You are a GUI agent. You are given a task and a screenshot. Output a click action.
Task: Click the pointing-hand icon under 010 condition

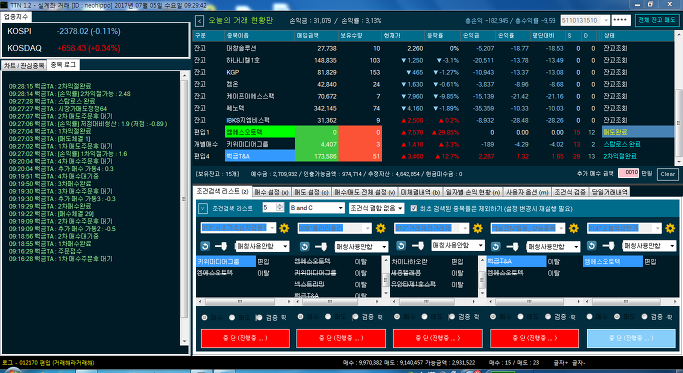coord(417,246)
